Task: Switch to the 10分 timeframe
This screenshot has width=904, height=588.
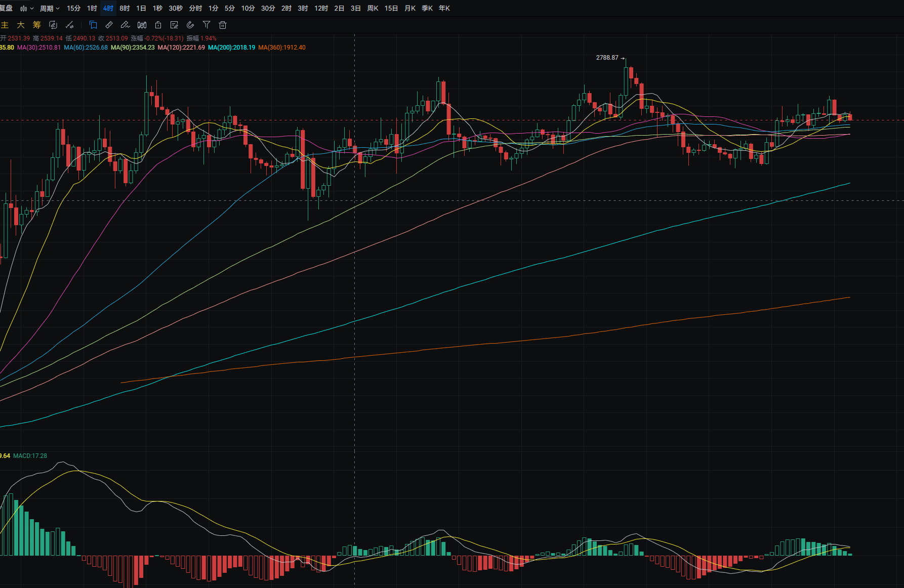Action: (248, 9)
